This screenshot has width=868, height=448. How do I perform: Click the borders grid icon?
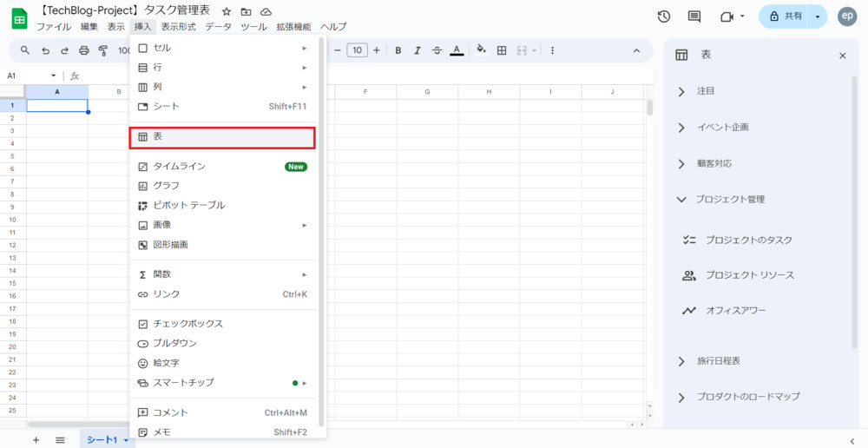[502, 50]
